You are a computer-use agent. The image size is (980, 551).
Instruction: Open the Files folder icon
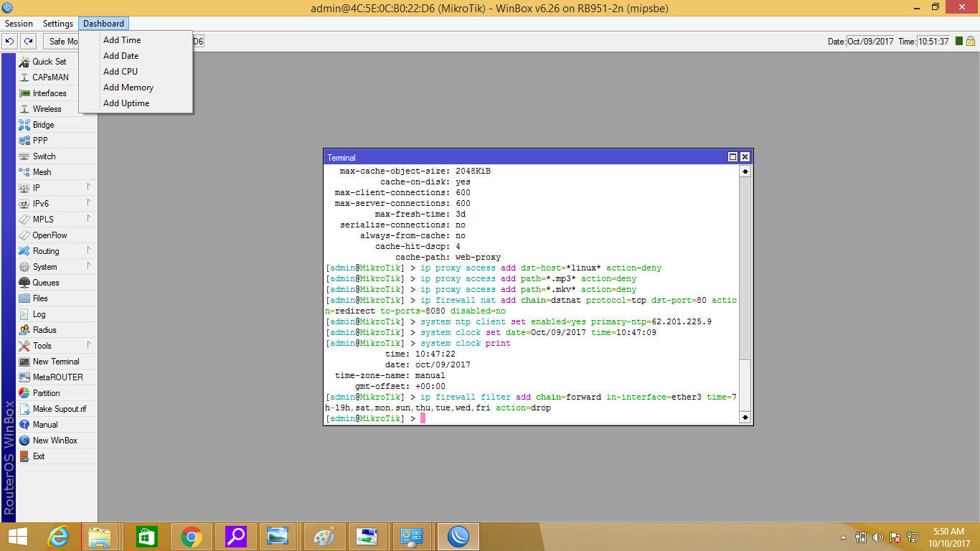coord(24,298)
